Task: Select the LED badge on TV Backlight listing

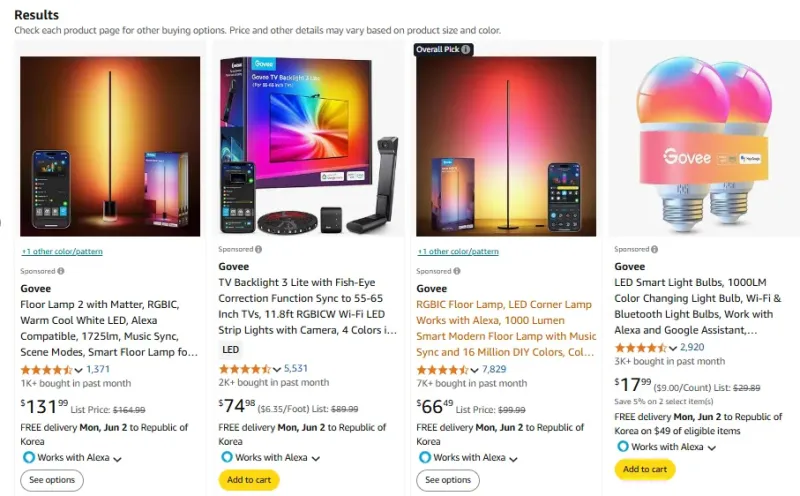Action: coord(230,350)
